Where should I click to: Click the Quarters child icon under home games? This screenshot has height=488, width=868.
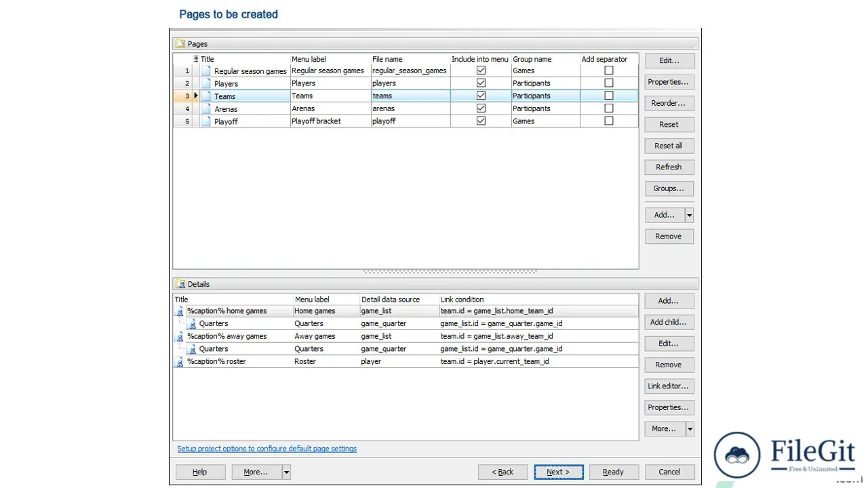192,324
